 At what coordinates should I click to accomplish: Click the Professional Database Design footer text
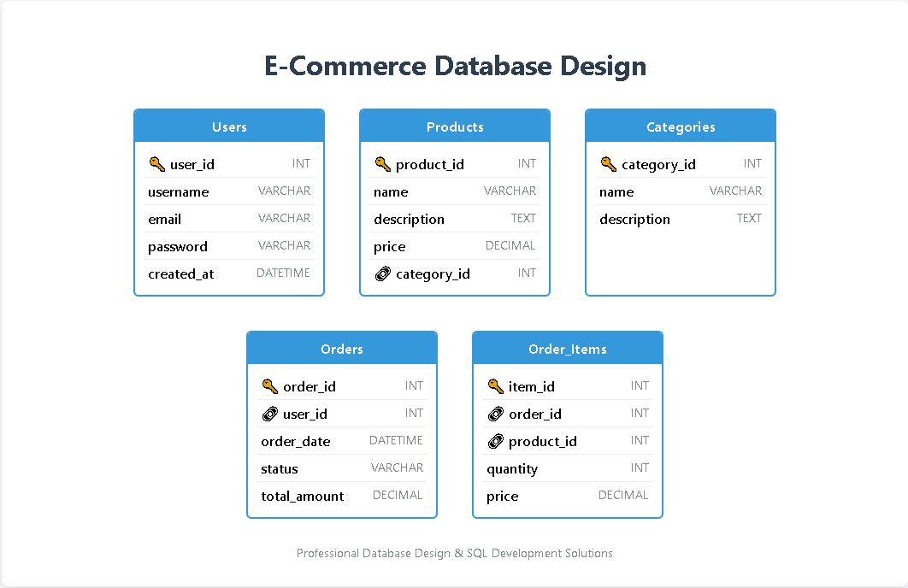[455, 553]
